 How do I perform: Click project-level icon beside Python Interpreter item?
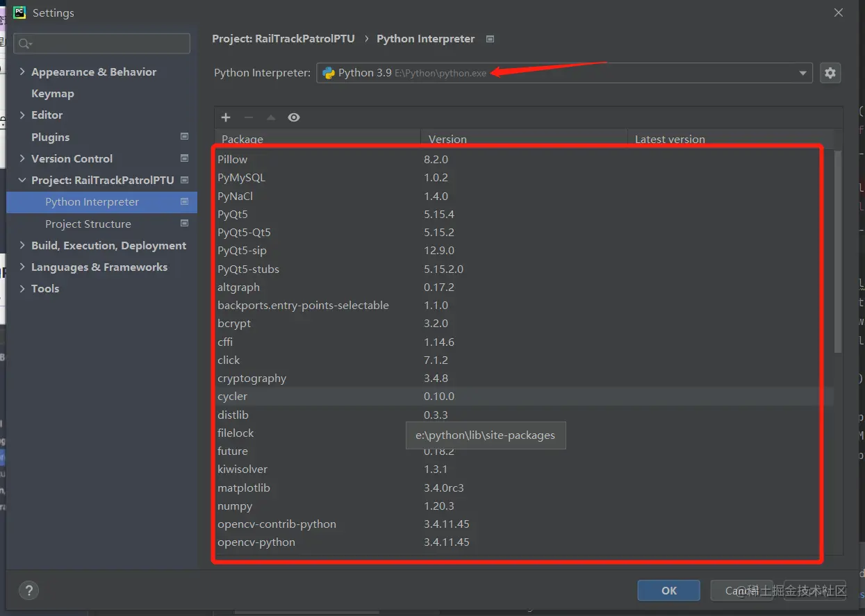pos(184,201)
